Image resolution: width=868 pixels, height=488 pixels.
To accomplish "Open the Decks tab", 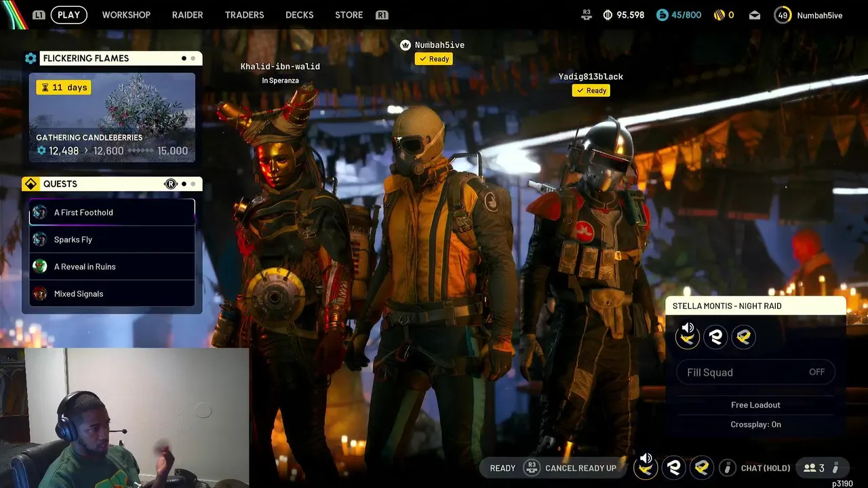I will (299, 14).
